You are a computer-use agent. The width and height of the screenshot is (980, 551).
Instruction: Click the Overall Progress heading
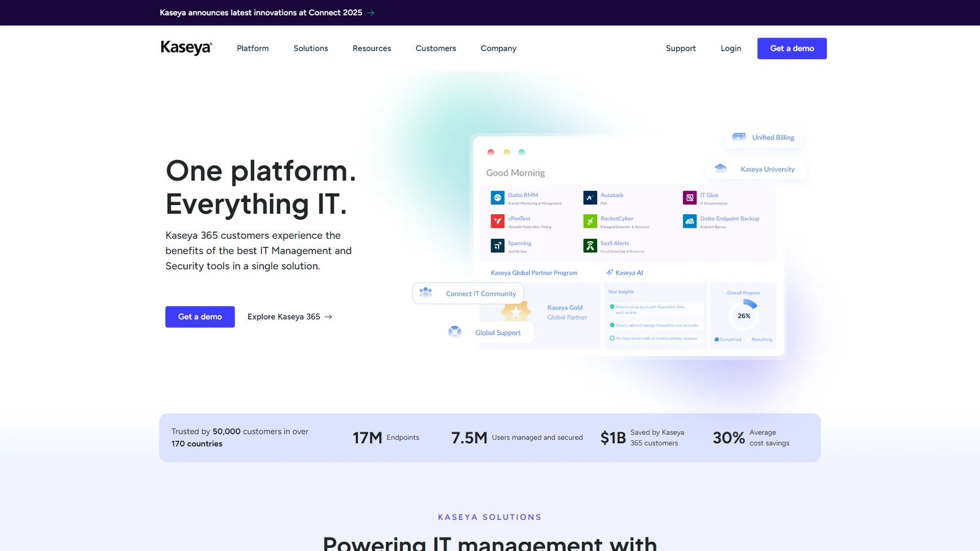[x=744, y=293]
